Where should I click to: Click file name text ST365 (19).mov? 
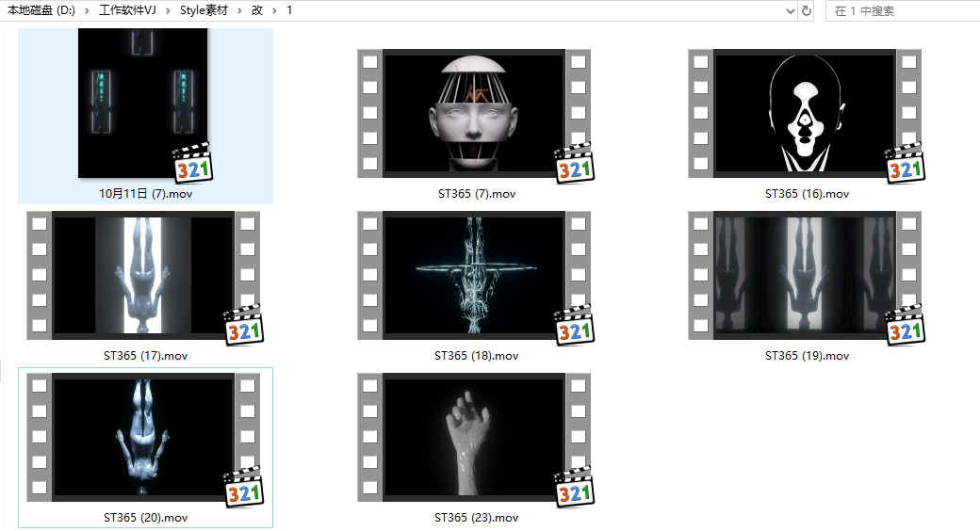[807, 356]
